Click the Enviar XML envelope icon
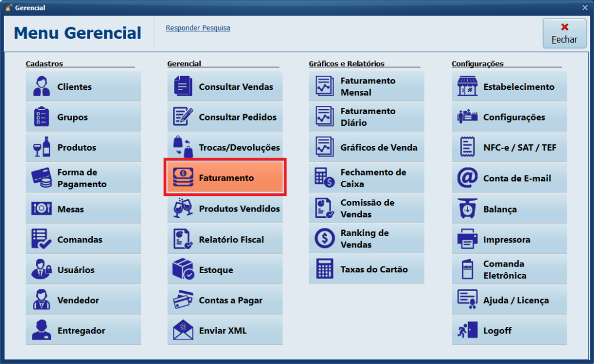 pyautogui.click(x=183, y=330)
